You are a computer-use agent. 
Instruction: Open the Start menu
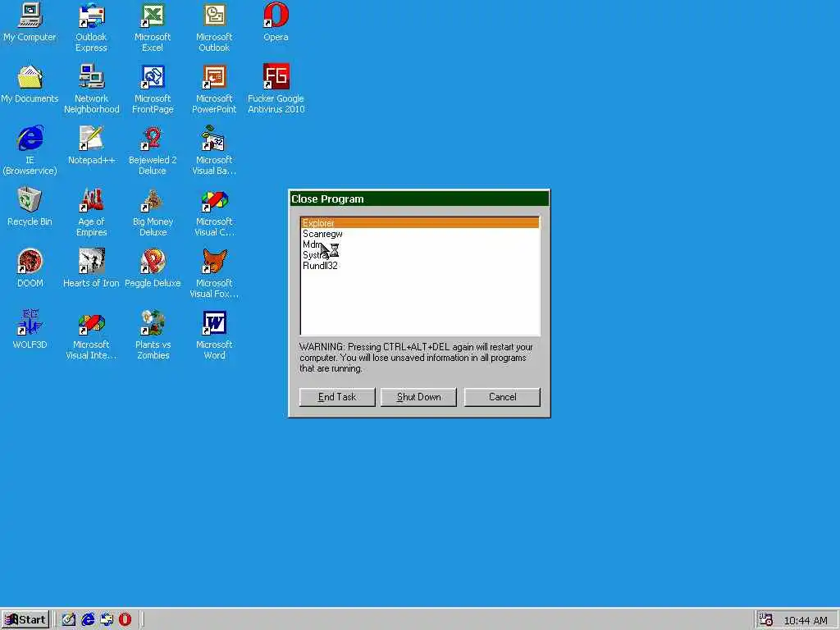point(25,620)
